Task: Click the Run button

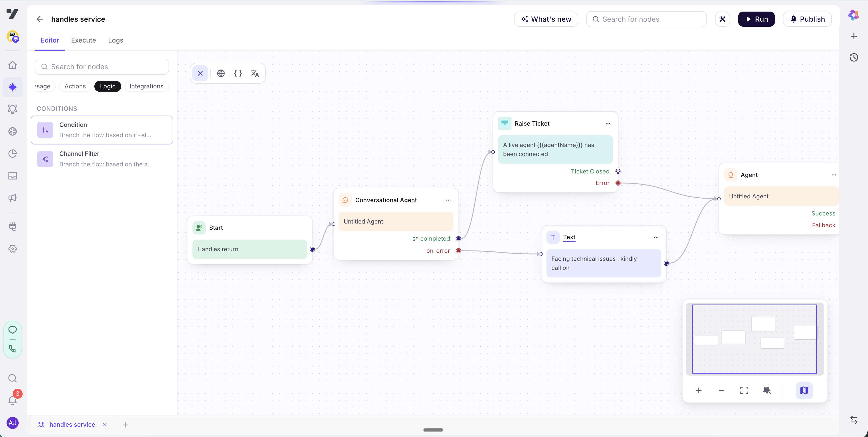Action: pyautogui.click(x=756, y=19)
